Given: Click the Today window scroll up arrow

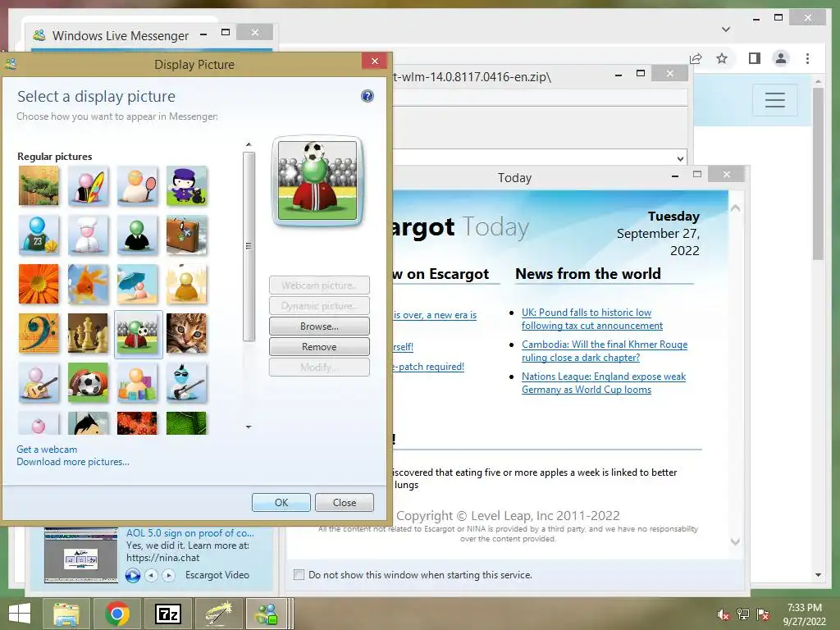Looking at the screenshot, I should coord(736,208).
